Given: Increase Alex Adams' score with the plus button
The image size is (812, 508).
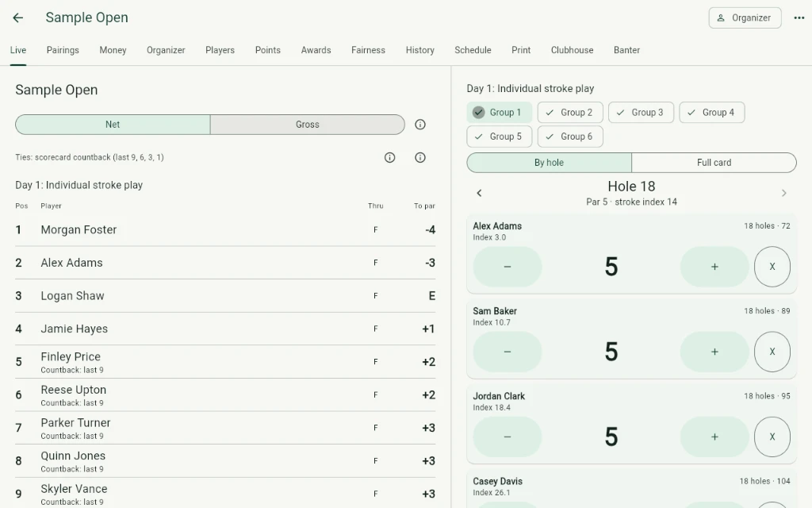Looking at the screenshot, I should (x=714, y=267).
